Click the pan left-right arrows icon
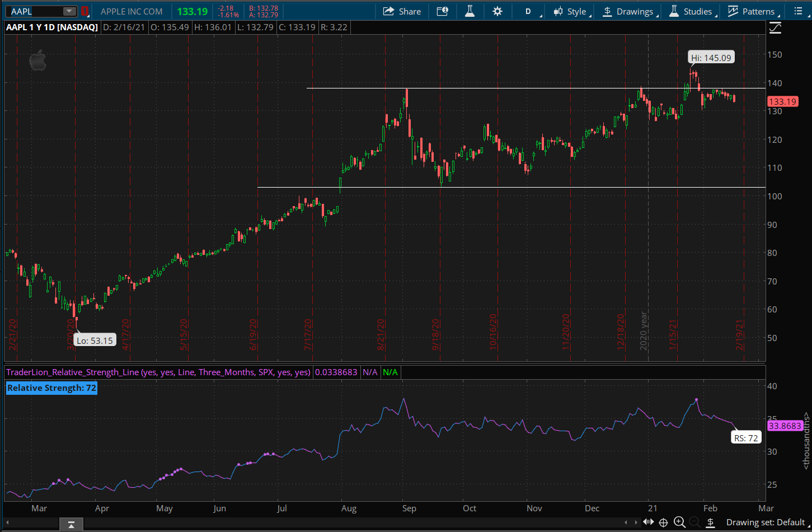The width and height of the screenshot is (812, 532). pos(648,522)
